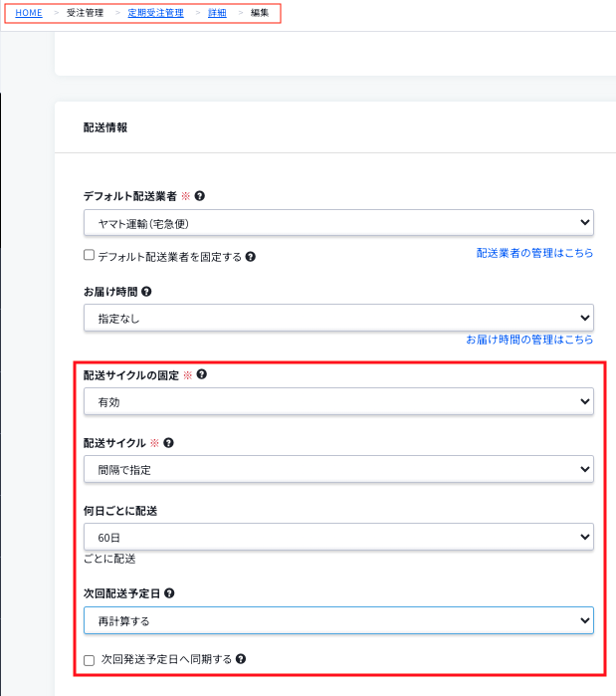Click help icon beside デフォルト配送業者 label
Image resolution: width=616 pixels, height=696 pixels.
coord(200,196)
